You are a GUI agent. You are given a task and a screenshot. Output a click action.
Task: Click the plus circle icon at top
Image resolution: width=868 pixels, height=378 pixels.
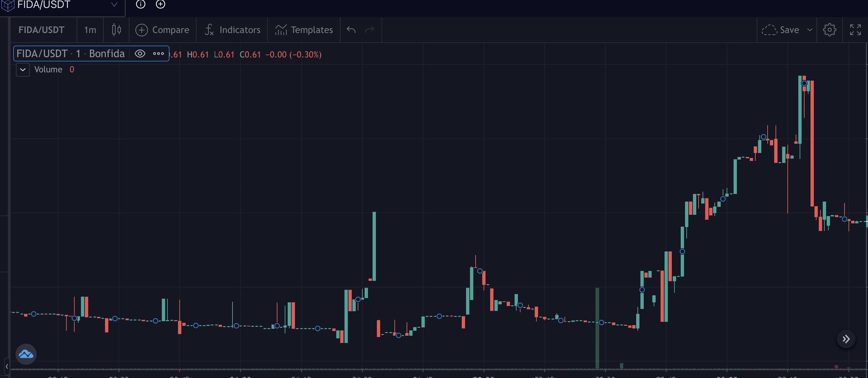[x=161, y=4]
